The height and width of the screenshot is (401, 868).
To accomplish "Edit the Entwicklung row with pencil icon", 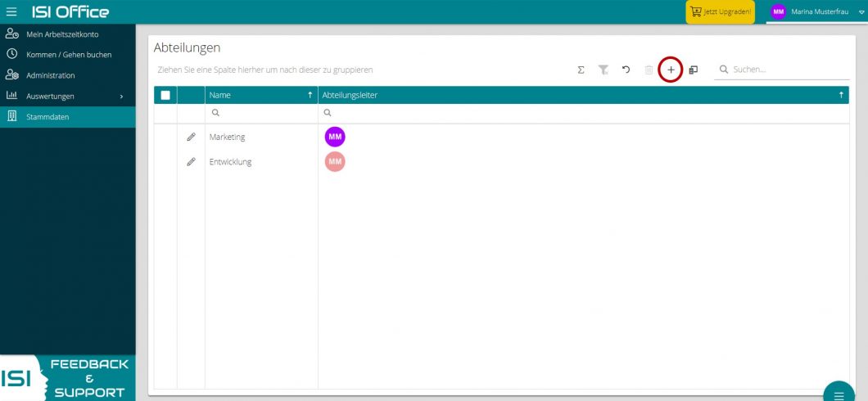I will point(191,162).
